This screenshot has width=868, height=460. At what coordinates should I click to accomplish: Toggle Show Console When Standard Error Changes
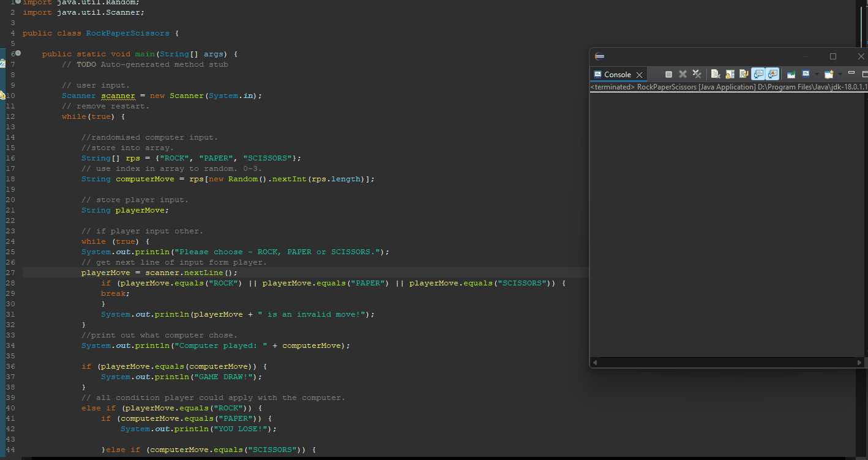(x=773, y=74)
